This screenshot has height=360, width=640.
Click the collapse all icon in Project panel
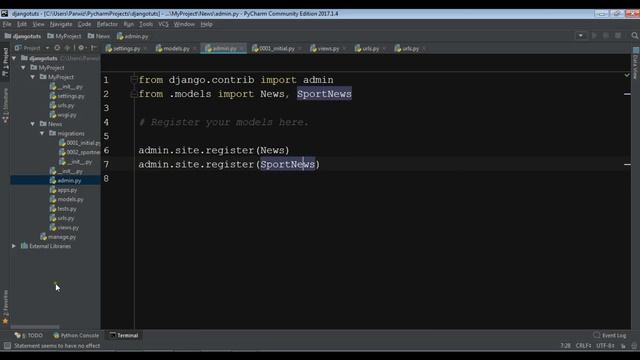coord(67,48)
